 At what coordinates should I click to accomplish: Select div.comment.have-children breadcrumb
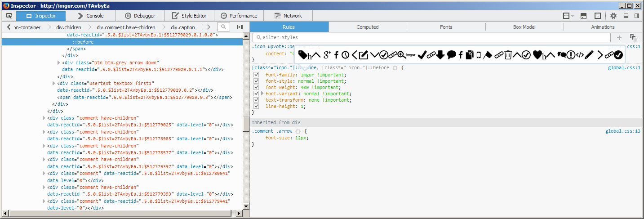(126, 27)
